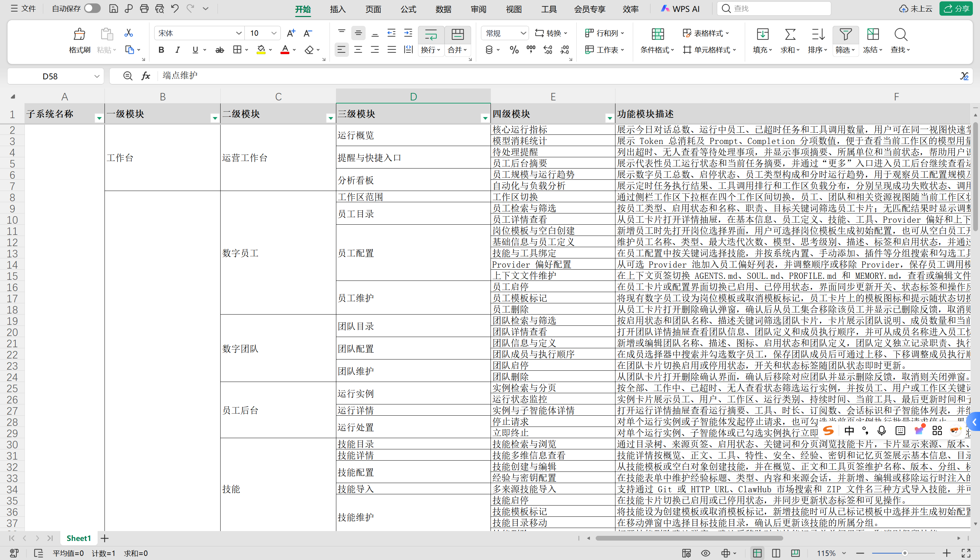
Task: Click the Undo arrow icon
Action: point(175,9)
